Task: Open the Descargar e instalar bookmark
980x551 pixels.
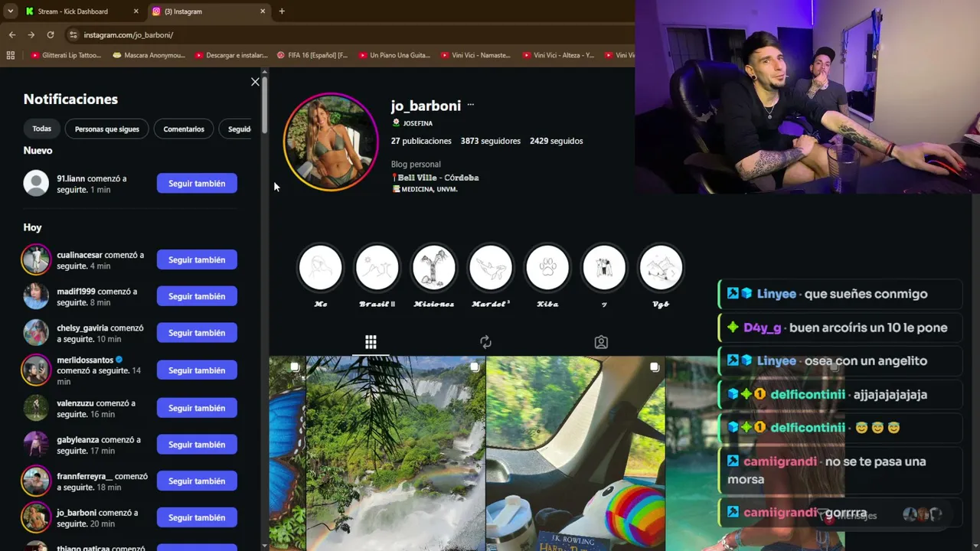Action: coord(232,55)
